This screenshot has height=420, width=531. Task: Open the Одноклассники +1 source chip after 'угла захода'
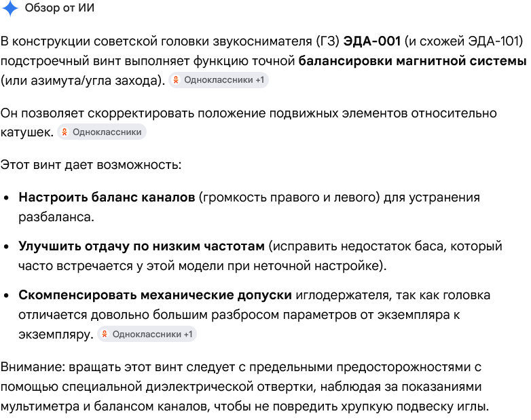[219, 80]
